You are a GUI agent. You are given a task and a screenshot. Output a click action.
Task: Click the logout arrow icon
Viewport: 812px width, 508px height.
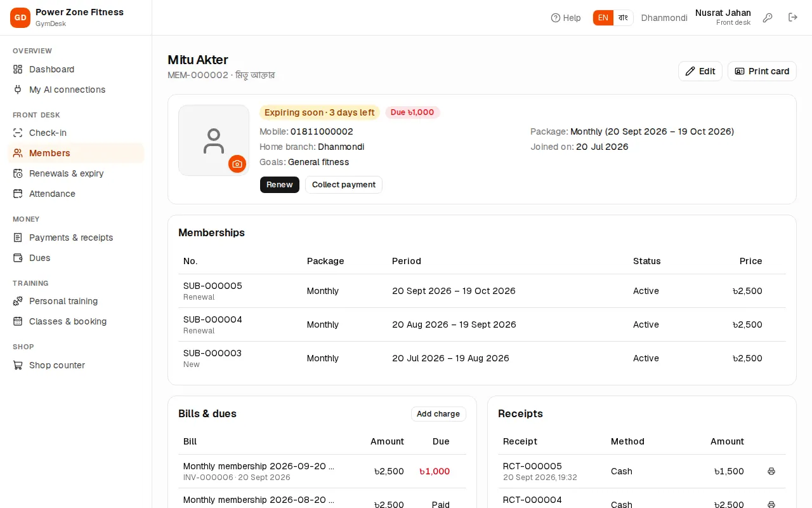(x=793, y=18)
